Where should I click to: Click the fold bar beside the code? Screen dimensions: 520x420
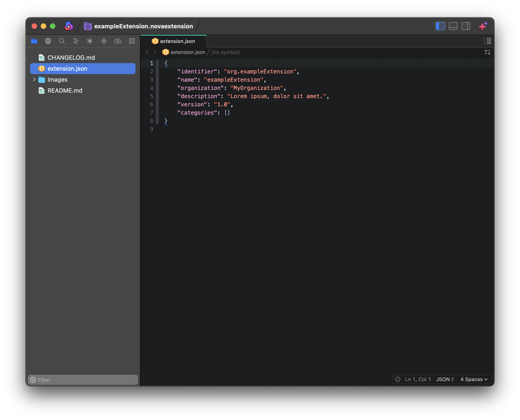click(x=157, y=92)
